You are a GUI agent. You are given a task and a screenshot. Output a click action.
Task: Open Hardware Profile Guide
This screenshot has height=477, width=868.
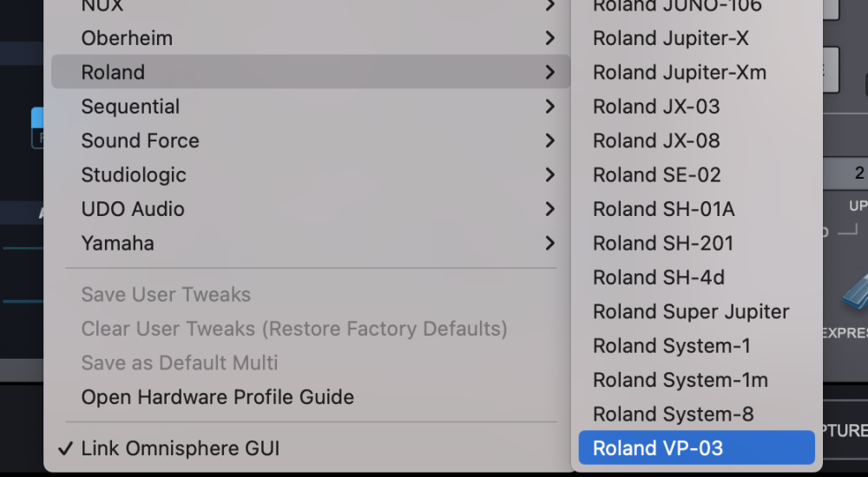tap(217, 397)
